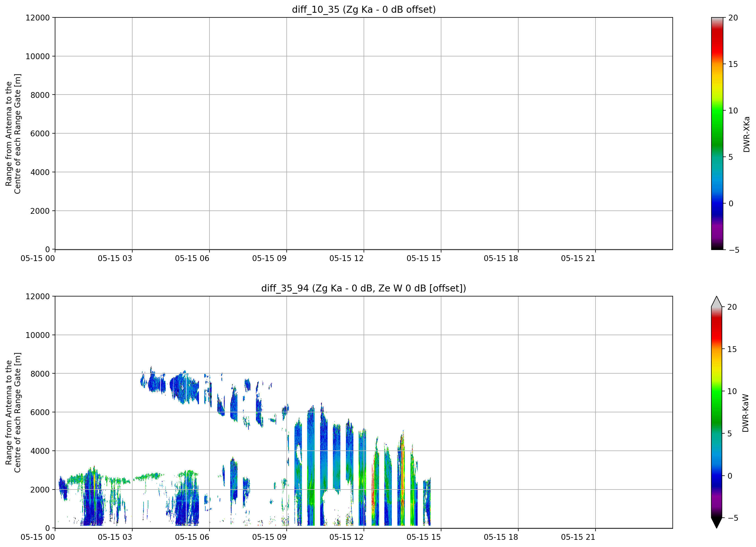Viewport: 756px width, 547px height.
Task: Click the "05-15 09" tick under the diff_35_94 plot
Action: 269,537
